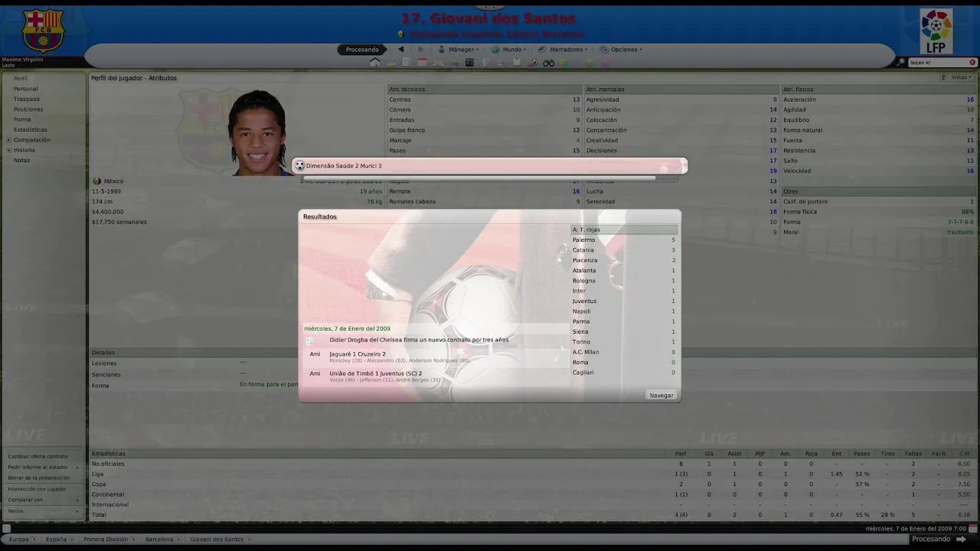Click the FC Barcelona club badge
This screenshot has width=980, height=551.
43,29
